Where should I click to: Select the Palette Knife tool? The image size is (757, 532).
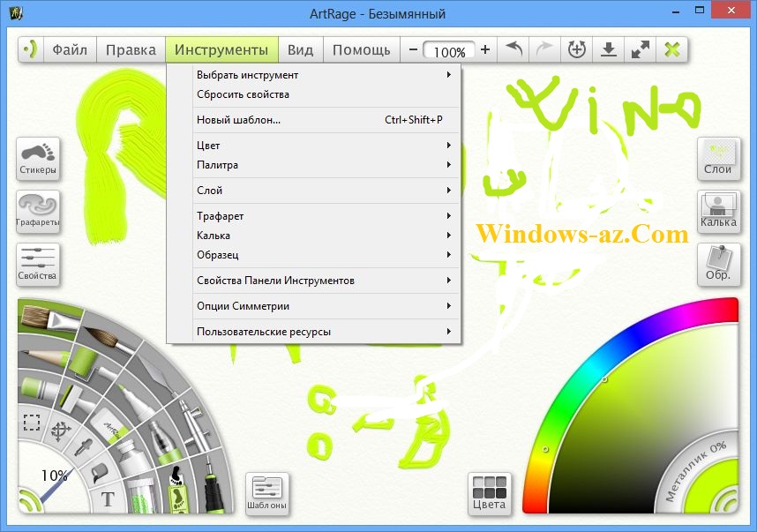tap(155, 374)
